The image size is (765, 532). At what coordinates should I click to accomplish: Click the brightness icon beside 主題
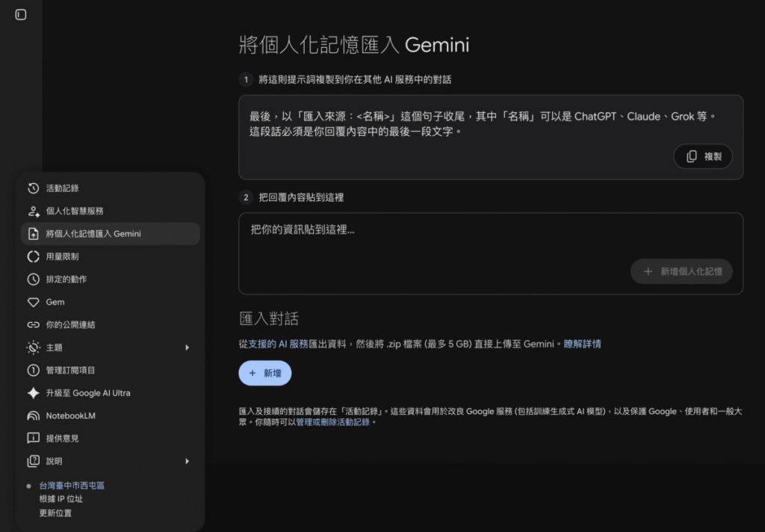[x=33, y=347]
